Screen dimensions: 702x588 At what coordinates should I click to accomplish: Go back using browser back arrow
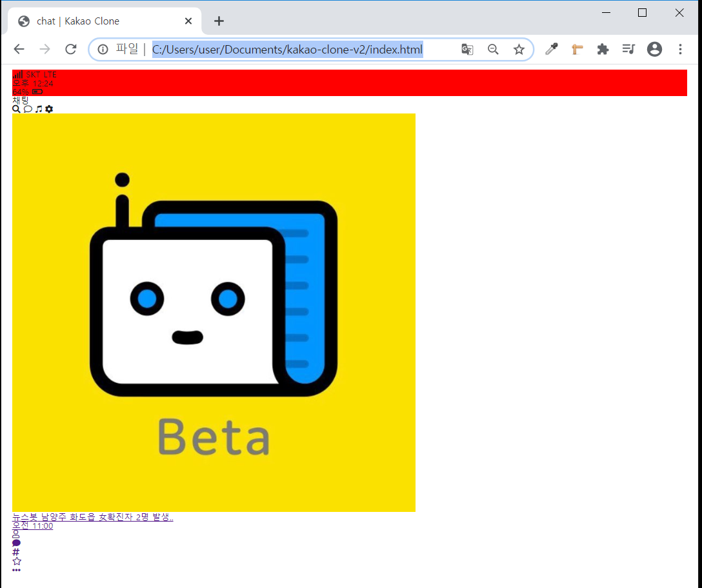pyautogui.click(x=19, y=49)
